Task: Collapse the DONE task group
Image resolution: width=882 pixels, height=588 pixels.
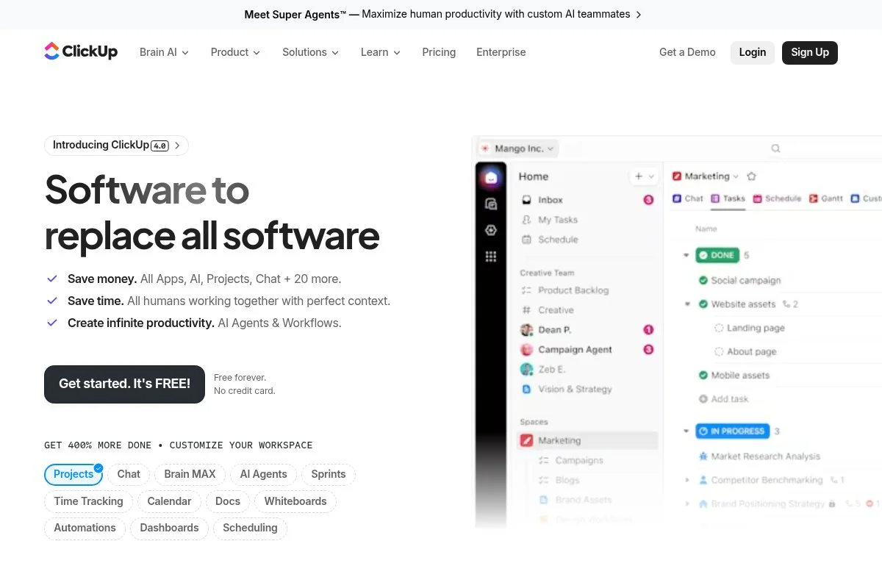Action: tap(687, 255)
